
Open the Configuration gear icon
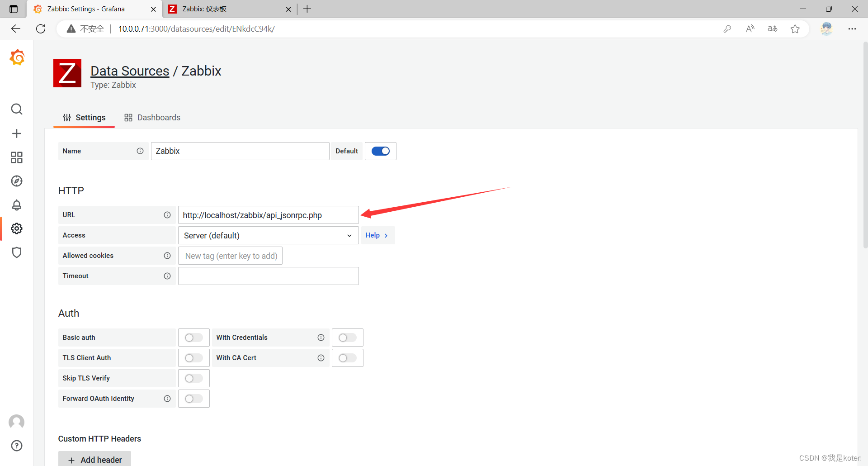17,228
